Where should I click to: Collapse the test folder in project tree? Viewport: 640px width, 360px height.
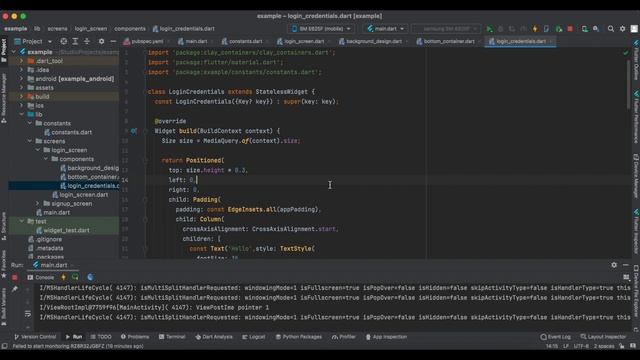22,221
